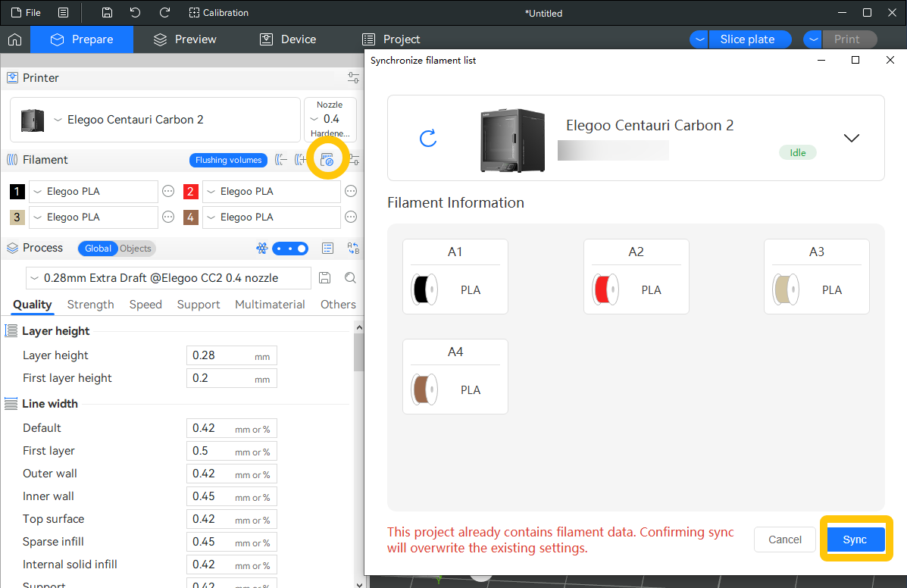Switch to the Speed tab
Image resolution: width=907 pixels, height=588 pixels.
click(x=145, y=305)
